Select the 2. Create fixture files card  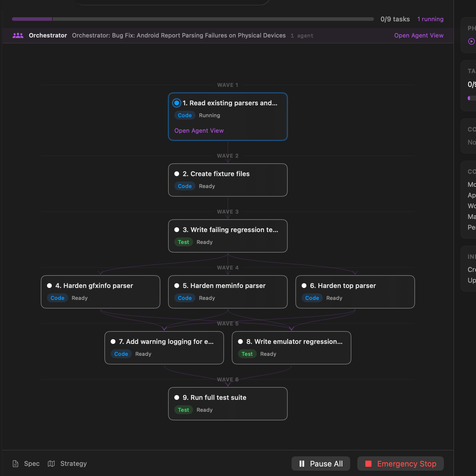pos(228,180)
